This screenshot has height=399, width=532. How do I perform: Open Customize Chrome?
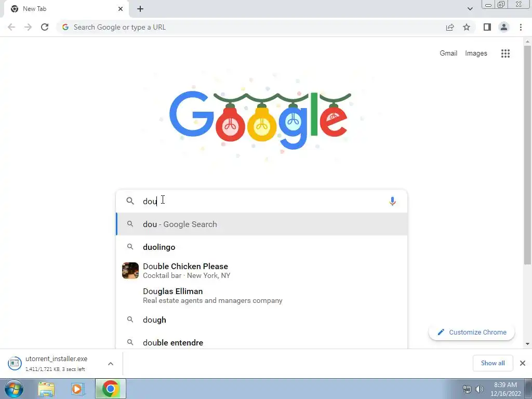point(472,332)
